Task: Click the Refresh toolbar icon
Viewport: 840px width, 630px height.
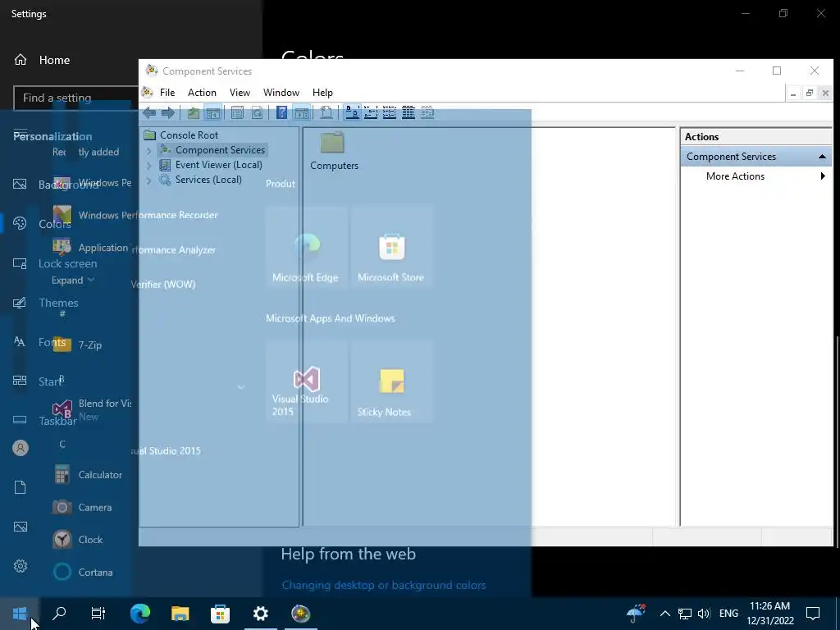Action: pos(257,112)
